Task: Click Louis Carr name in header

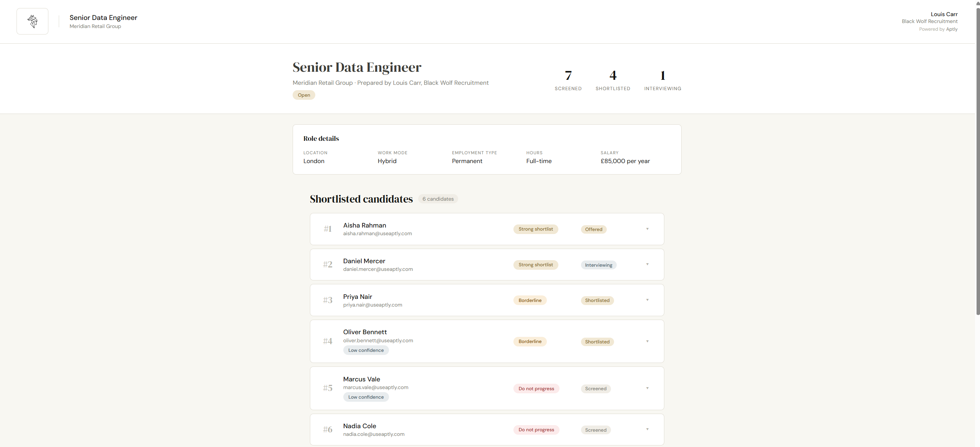Action: (x=944, y=14)
